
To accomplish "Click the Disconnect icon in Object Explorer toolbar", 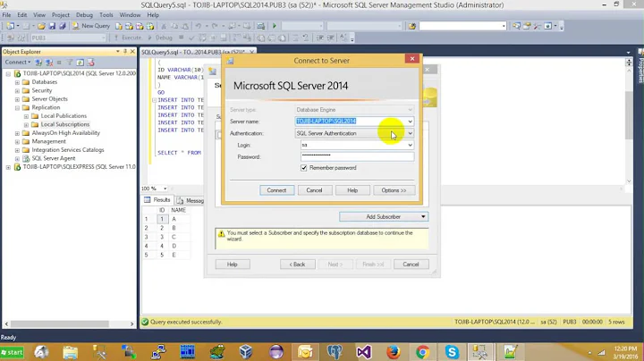I will [x=49, y=63].
